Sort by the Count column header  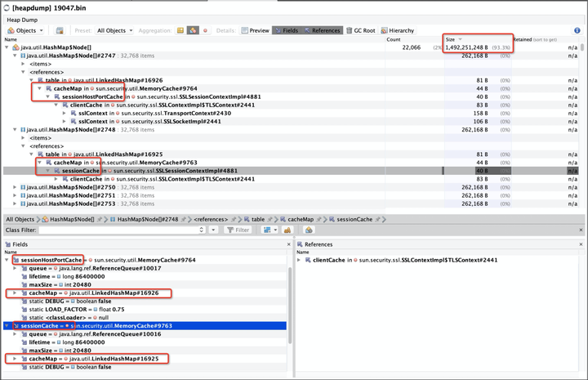coord(394,39)
